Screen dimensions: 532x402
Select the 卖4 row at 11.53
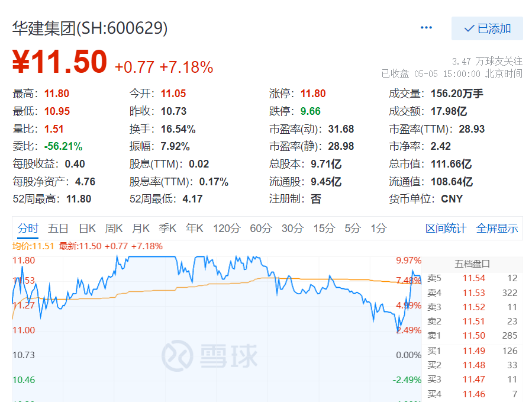pos(472,292)
